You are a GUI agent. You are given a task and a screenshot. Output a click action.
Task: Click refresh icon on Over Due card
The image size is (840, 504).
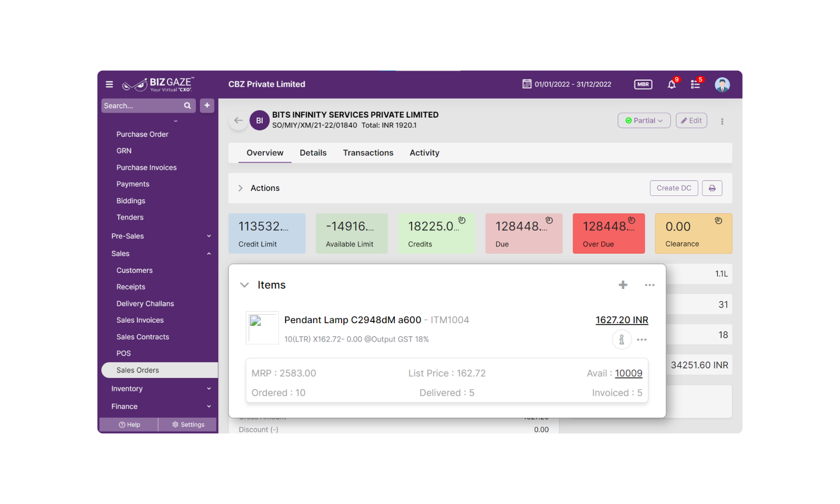(x=632, y=221)
